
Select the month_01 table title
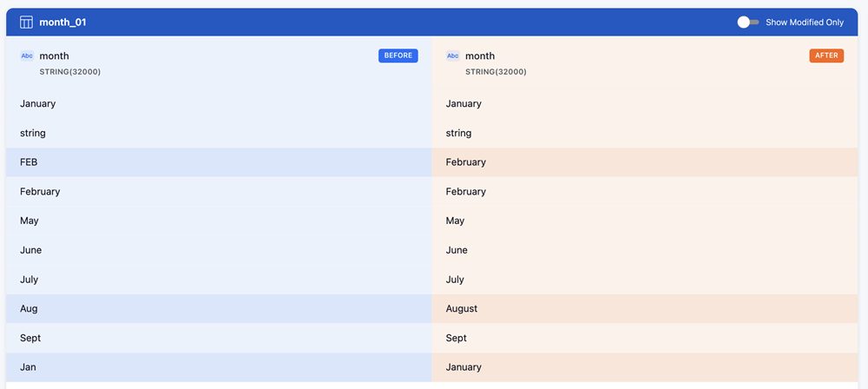pyautogui.click(x=62, y=22)
